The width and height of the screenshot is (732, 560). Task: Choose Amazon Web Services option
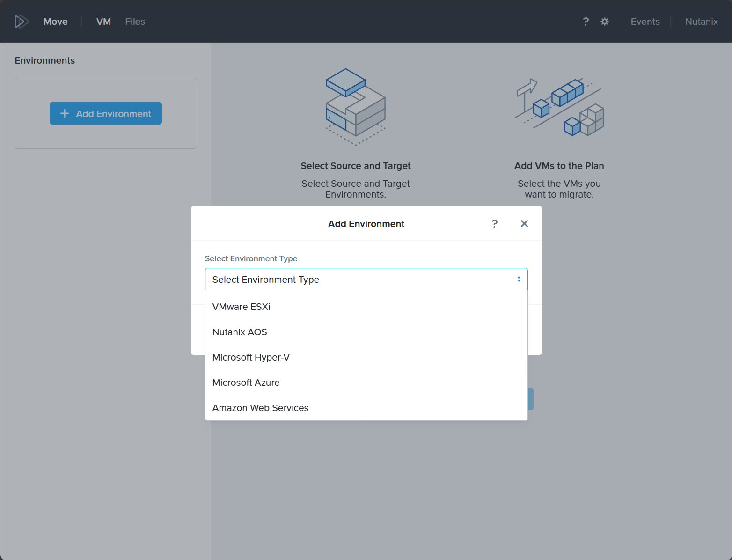[260, 408]
